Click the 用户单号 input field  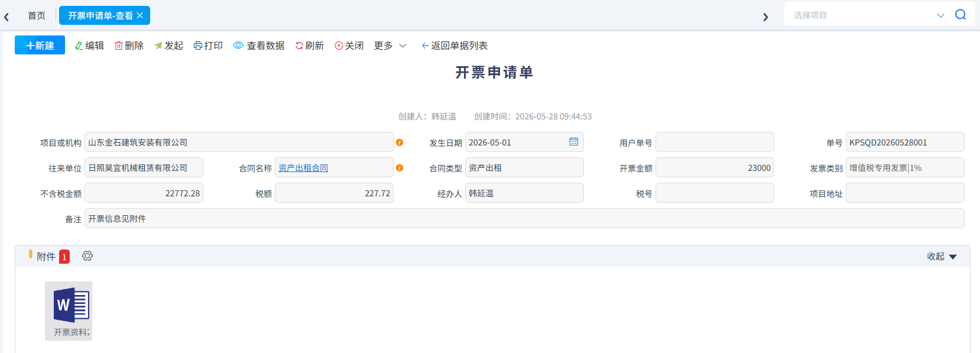(715, 142)
